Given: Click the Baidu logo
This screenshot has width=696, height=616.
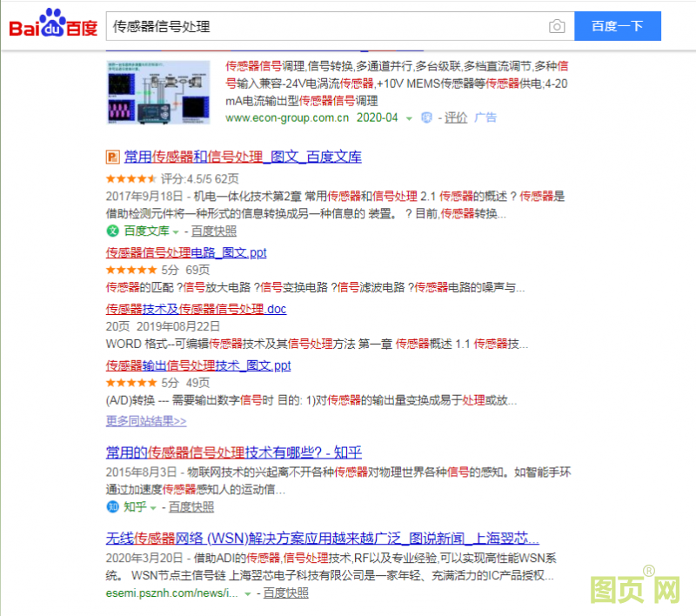Looking at the screenshot, I should 50,23.
